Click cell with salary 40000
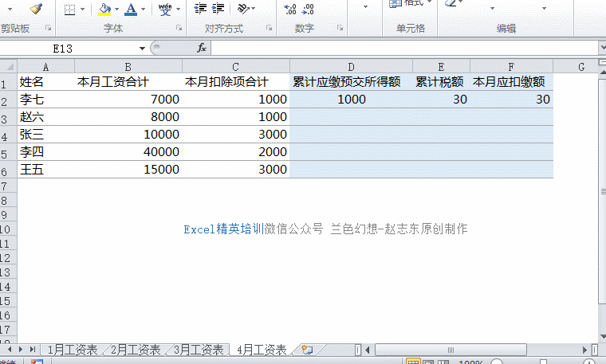606x364 pixels. coord(128,151)
